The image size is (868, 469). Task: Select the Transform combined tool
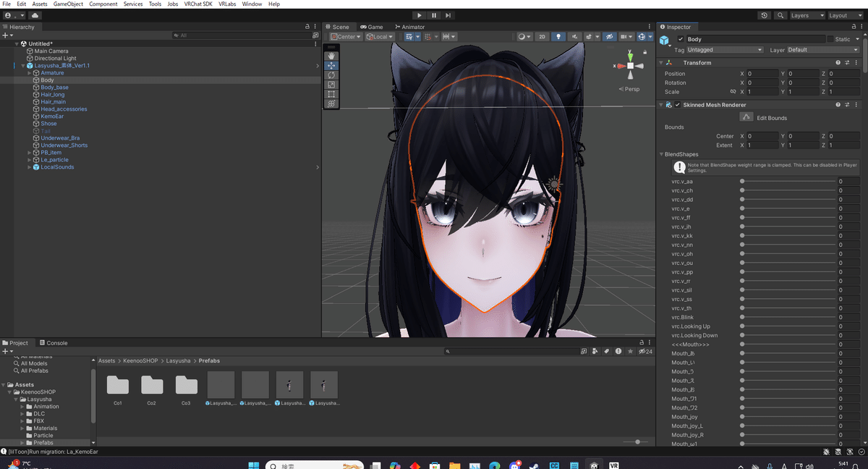click(331, 103)
